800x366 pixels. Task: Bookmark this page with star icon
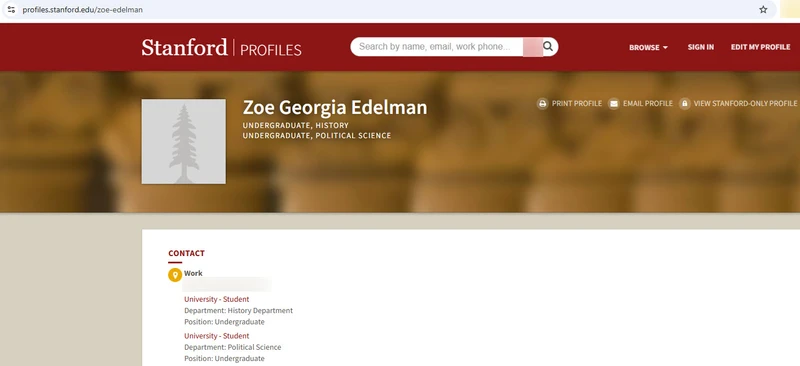pyautogui.click(x=763, y=10)
